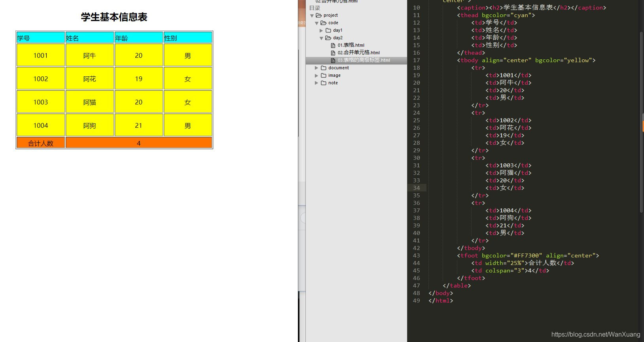The width and height of the screenshot is (644, 342).
Task: Click line number 17 in gutter
Action: point(417,60)
